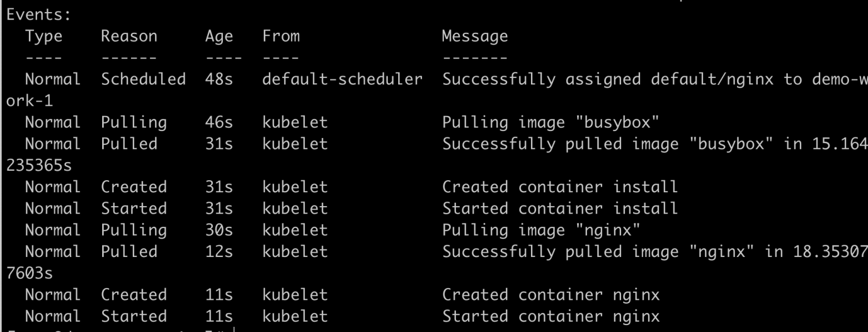Click the Message column header

point(475,37)
